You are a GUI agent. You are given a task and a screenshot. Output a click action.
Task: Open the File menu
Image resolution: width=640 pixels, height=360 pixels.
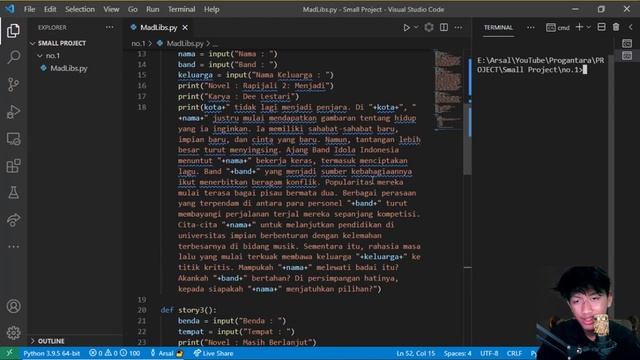29,9
